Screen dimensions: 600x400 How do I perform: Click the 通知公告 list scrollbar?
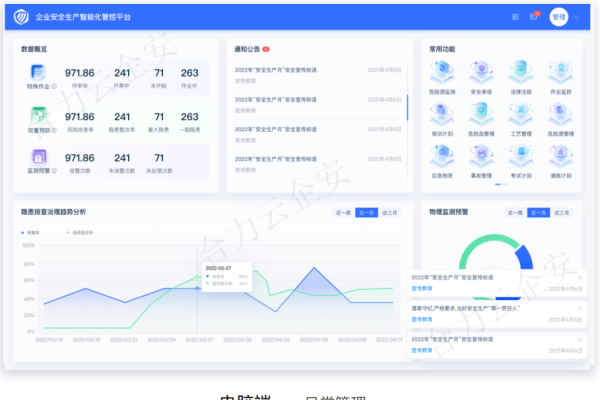(408, 108)
